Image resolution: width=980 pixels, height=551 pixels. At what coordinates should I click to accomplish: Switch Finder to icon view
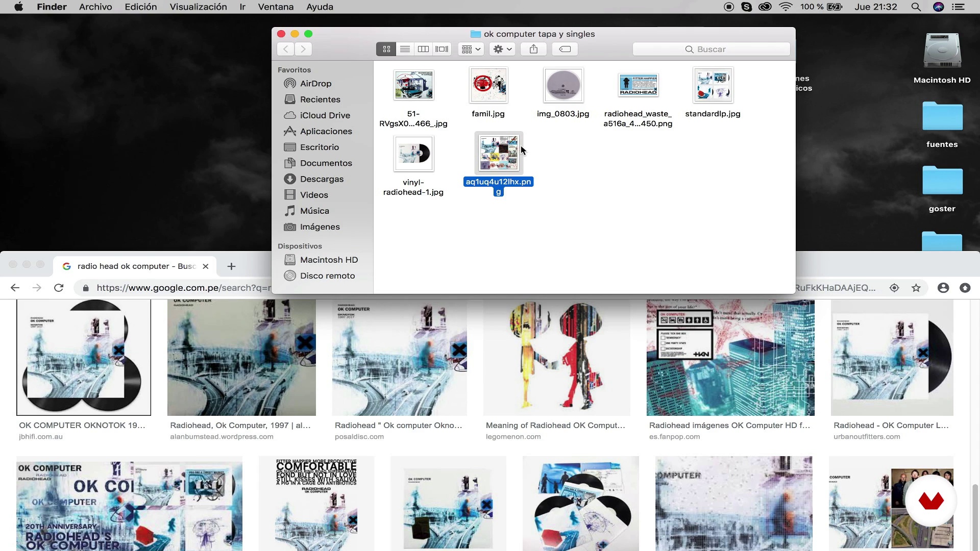click(386, 49)
